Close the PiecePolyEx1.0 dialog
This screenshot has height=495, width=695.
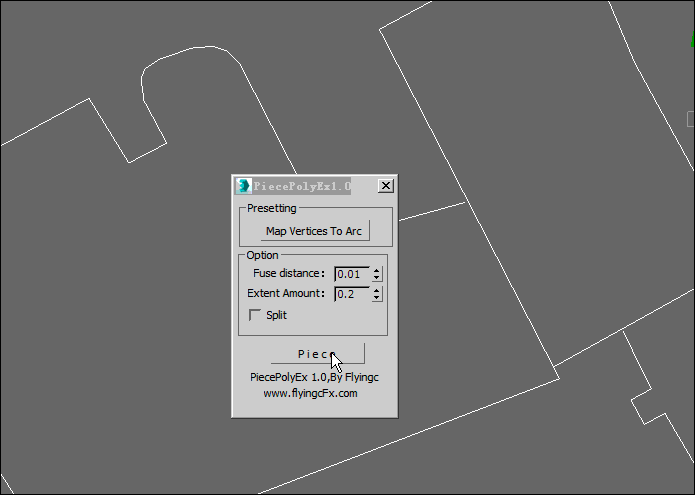[386, 186]
